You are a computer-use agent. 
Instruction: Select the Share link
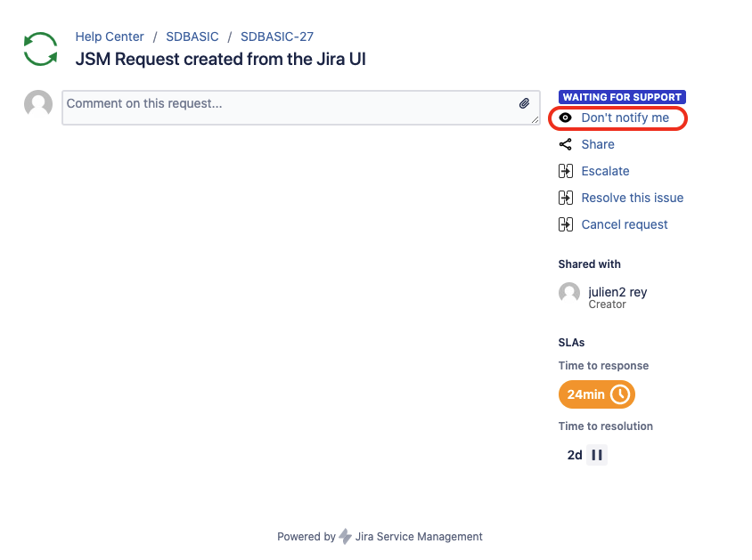(x=598, y=144)
